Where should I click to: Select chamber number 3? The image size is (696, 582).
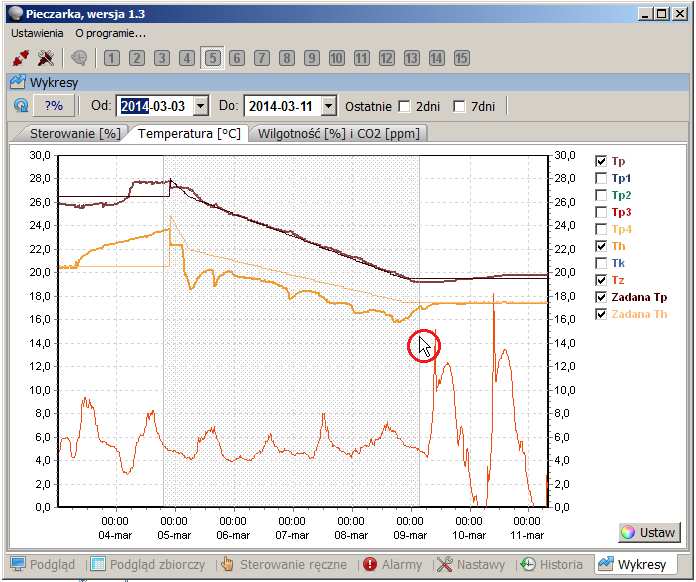[162, 58]
